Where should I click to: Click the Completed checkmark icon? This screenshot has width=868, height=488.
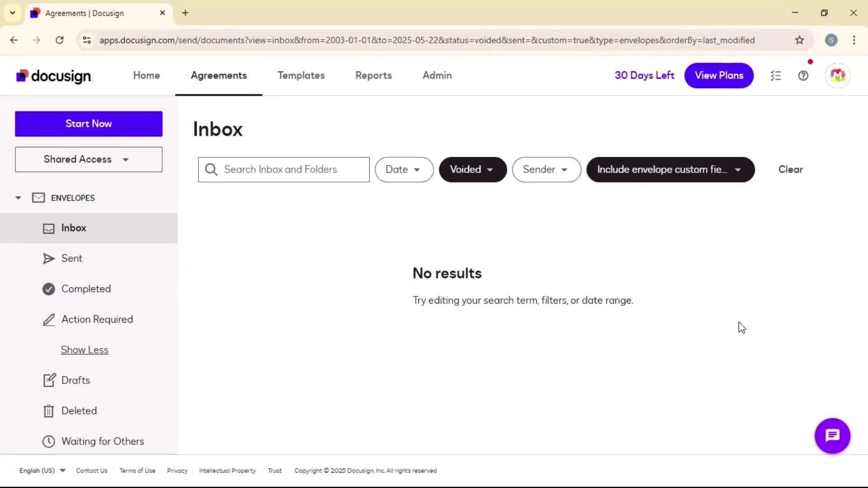point(48,289)
